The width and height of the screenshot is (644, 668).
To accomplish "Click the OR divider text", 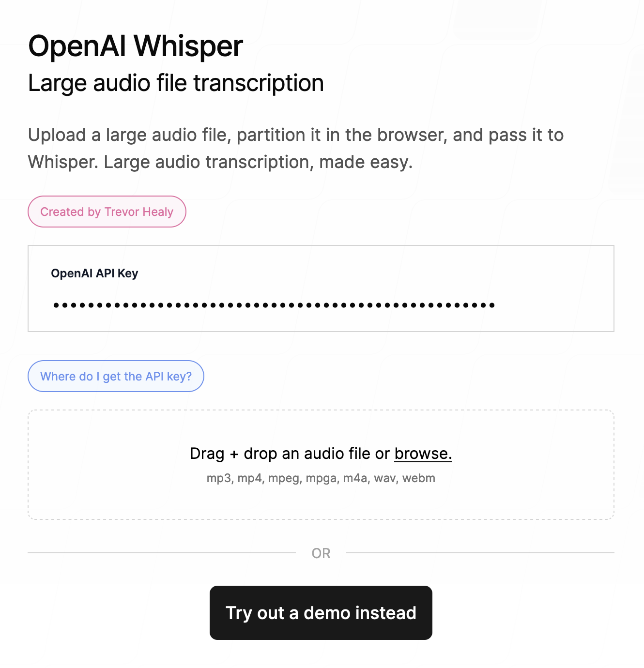I will 321,553.
